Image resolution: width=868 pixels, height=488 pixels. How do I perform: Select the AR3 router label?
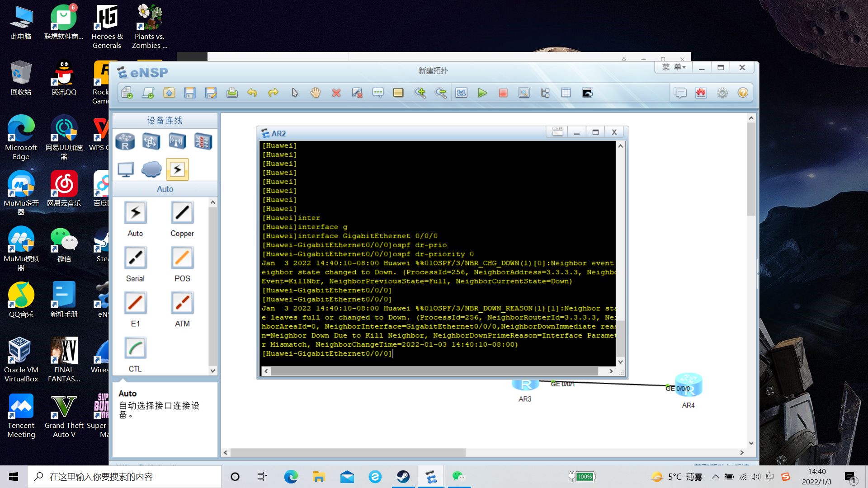[525, 399]
